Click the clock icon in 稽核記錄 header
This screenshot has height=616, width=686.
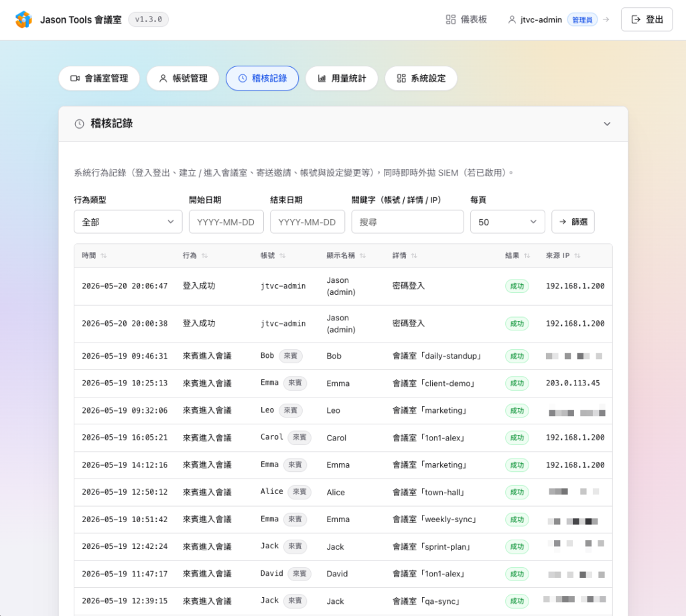[79, 124]
